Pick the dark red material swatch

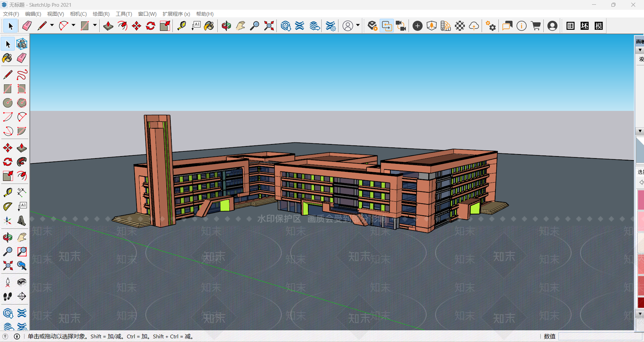641,302
